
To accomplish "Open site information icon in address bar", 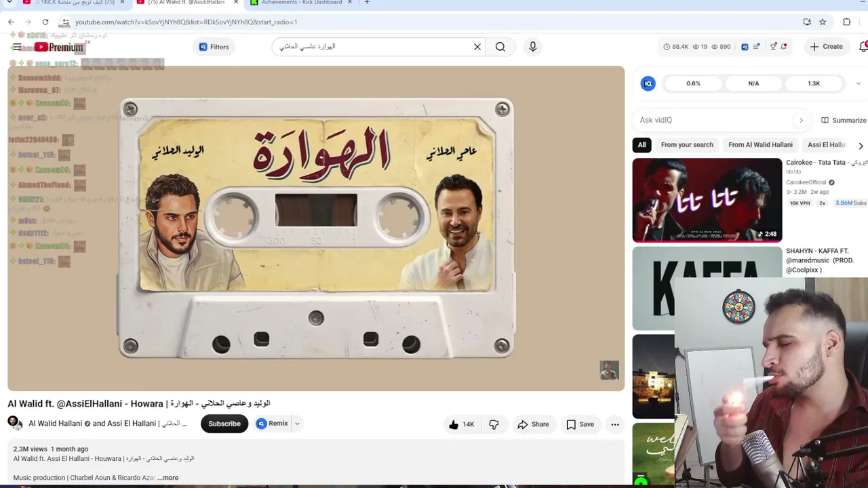I will point(64,22).
